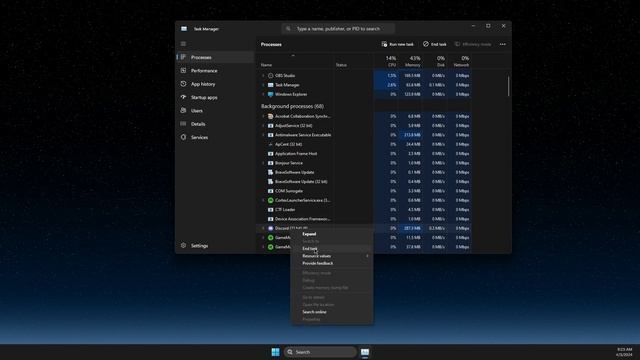The image size is (640, 360).
Task: Click the Discord process icon
Action: [x=270, y=229]
